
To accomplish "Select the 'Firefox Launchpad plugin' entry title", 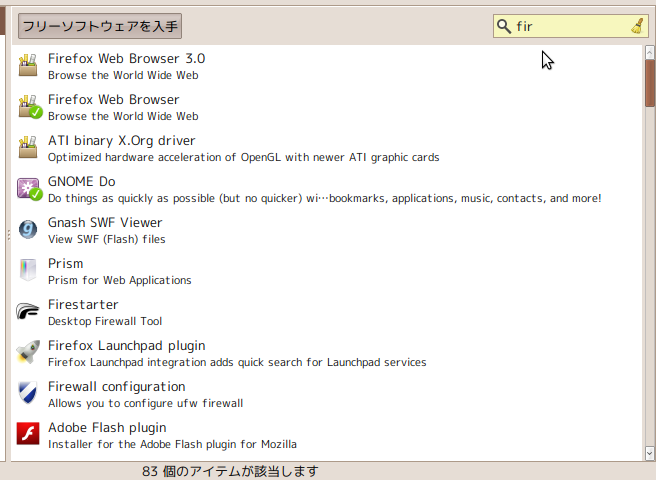I will 127,346.
